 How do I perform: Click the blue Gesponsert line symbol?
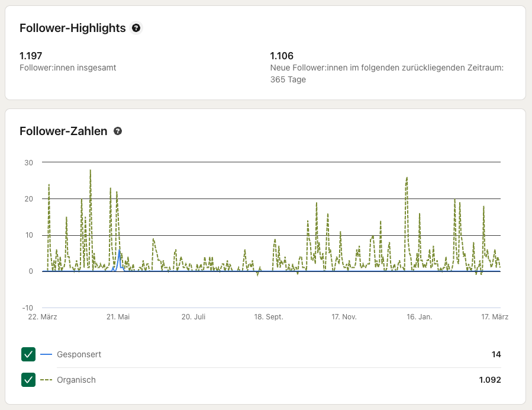pyautogui.click(x=45, y=354)
